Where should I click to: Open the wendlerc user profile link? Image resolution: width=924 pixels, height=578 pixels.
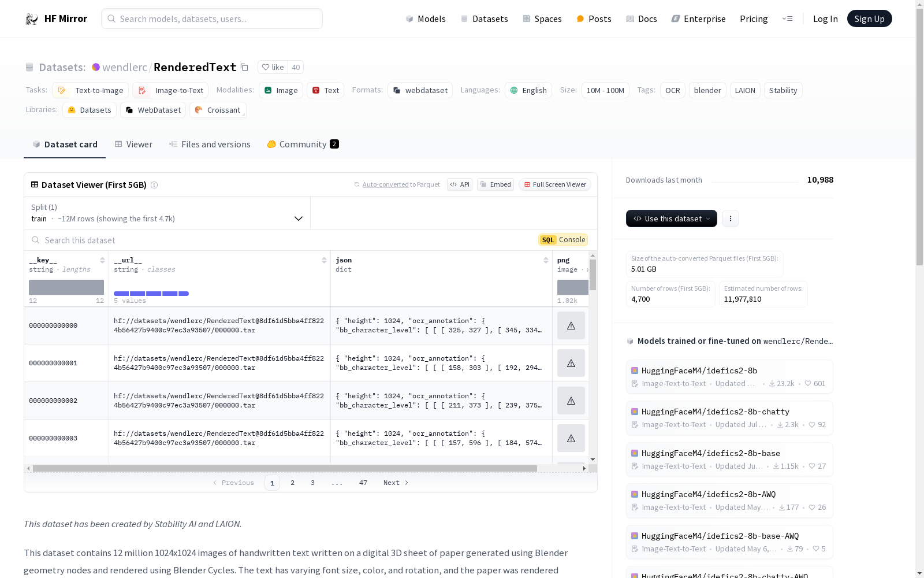(x=125, y=67)
